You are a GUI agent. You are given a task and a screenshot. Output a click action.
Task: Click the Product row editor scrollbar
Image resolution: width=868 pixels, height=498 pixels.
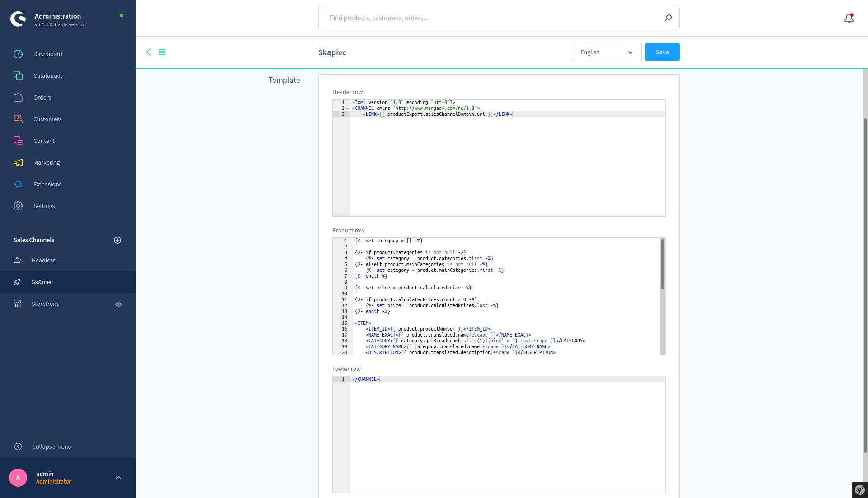pyautogui.click(x=663, y=265)
